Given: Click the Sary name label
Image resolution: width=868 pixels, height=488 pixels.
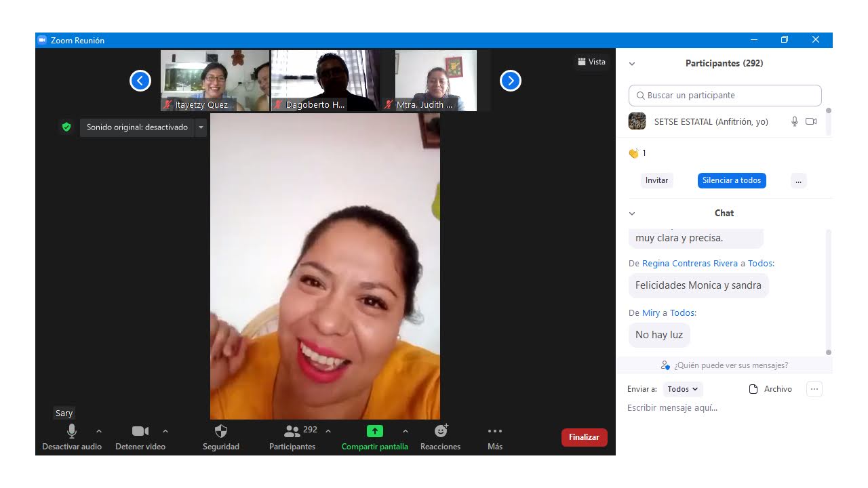Looking at the screenshot, I should tap(64, 413).
